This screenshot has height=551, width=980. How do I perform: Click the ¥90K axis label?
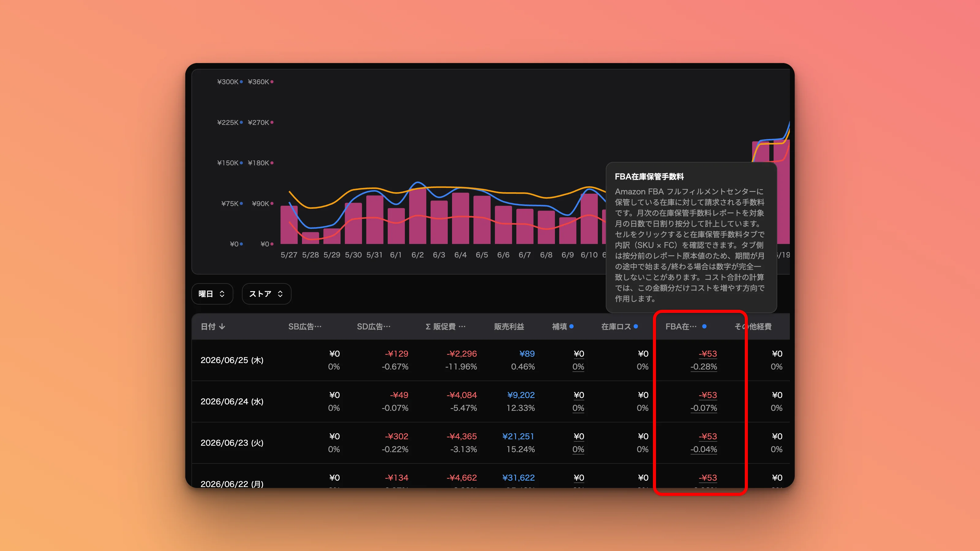click(x=260, y=204)
